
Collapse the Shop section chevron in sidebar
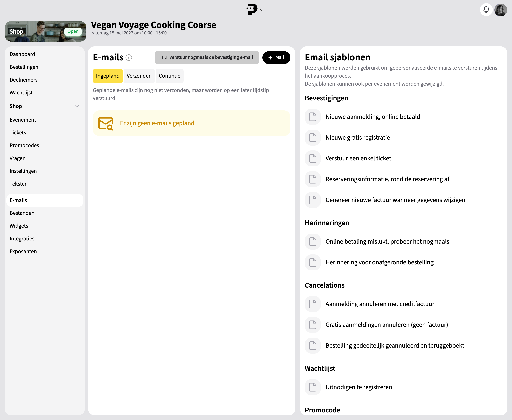[77, 106]
